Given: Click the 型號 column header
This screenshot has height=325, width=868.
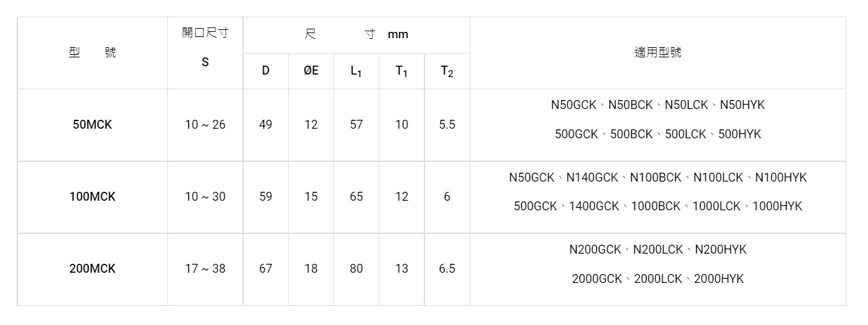Looking at the screenshot, I should pyautogui.click(x=92, y=53).
